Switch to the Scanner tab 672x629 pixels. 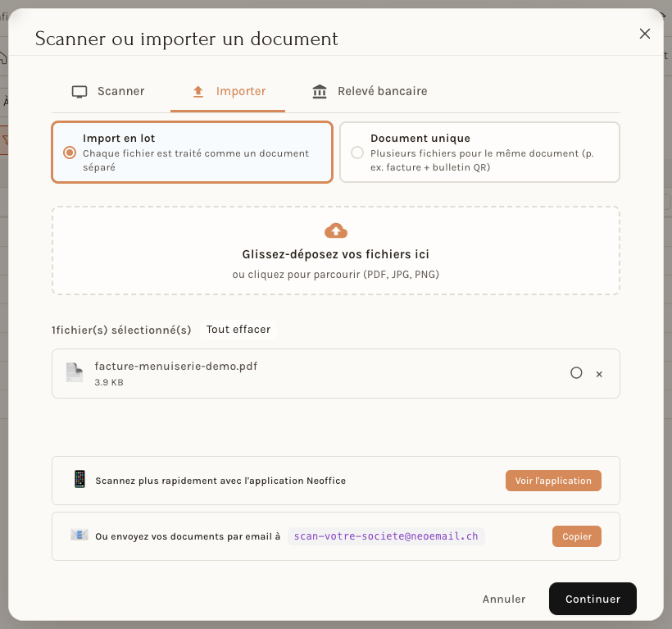108,91
